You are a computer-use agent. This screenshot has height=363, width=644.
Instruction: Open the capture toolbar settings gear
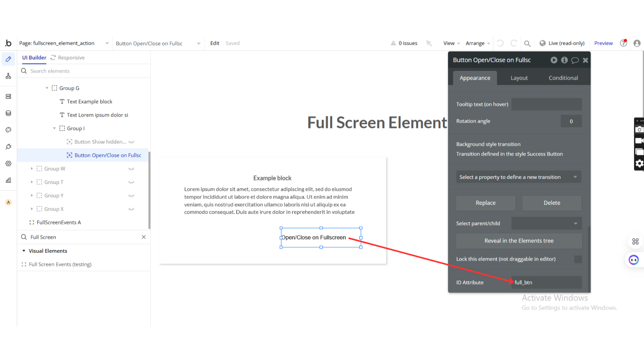click(x=639, y=163)
